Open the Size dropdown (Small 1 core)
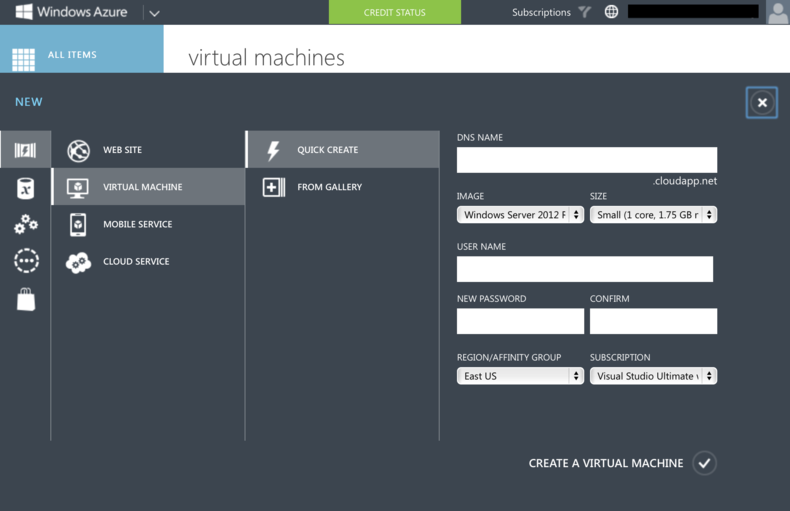Image resolution: width=790 pixels, height=511 pixels. (653, 215)
